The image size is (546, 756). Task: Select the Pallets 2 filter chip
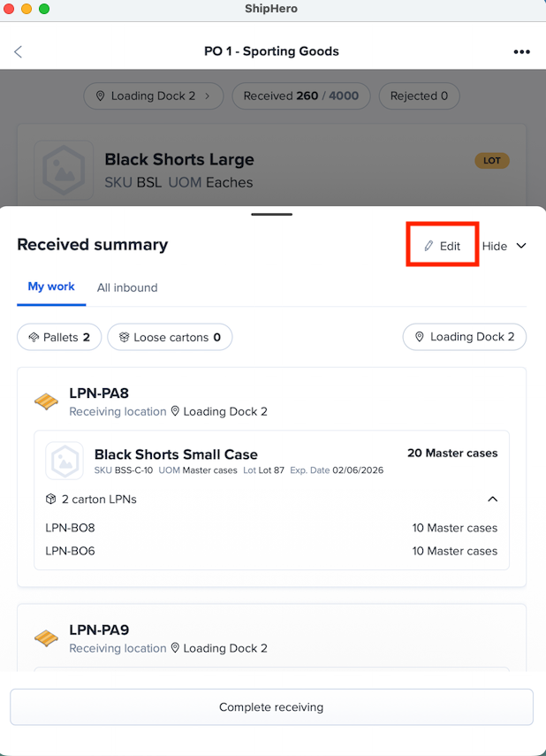[x=59, y=337]
